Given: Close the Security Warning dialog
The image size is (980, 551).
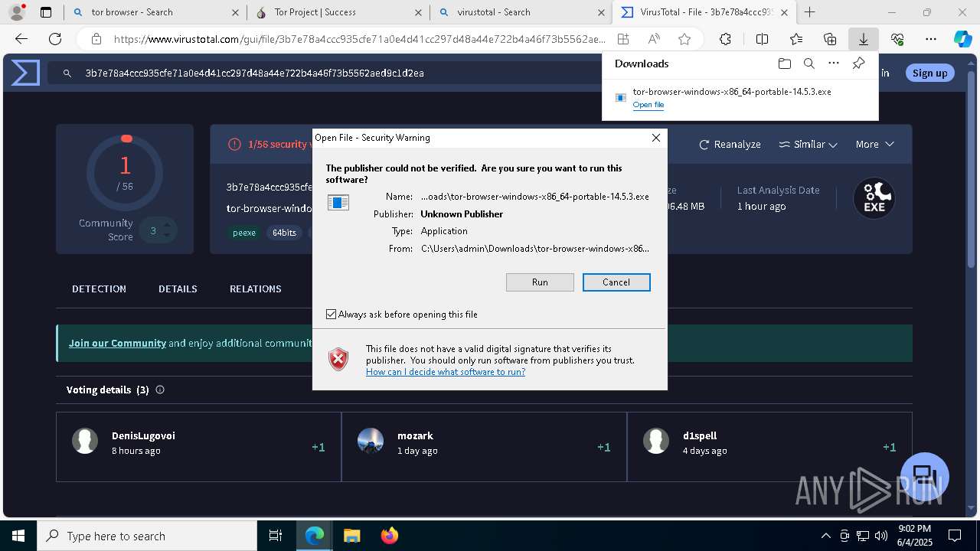Looking at the screenshot, I should [655, 138].
